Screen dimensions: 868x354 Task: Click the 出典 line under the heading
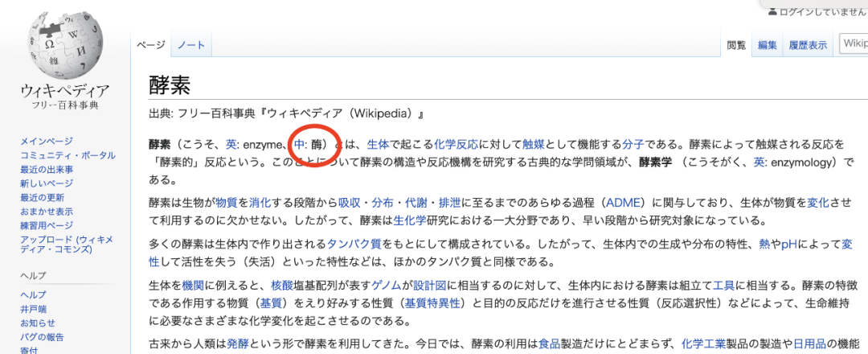pos(285,115)
